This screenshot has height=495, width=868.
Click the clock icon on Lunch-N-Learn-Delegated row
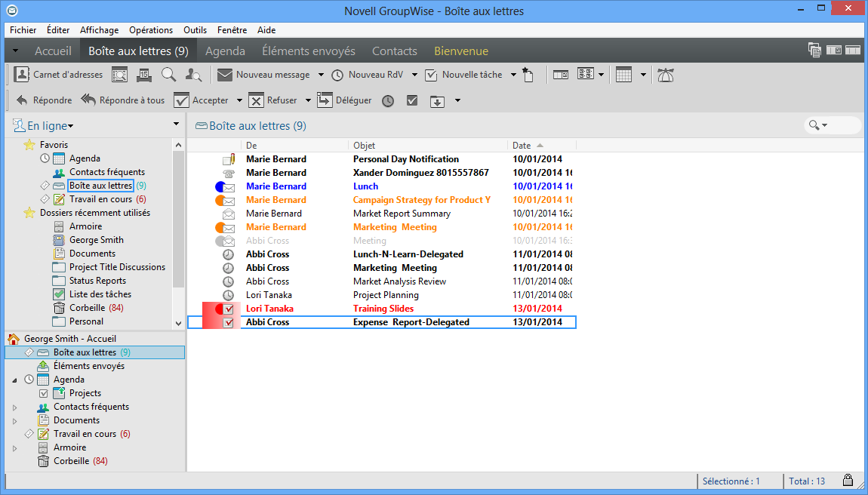(228, 255)
